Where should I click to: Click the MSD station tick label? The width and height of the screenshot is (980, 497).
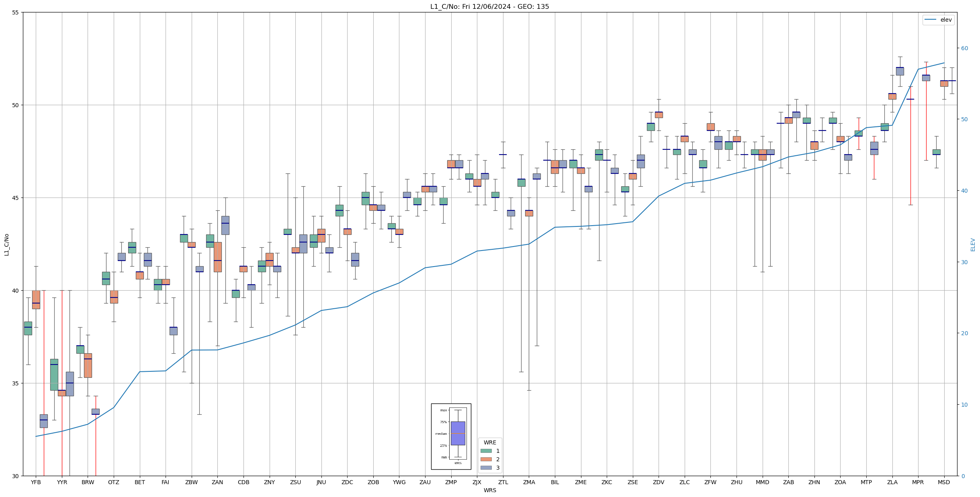click(944, 482)
